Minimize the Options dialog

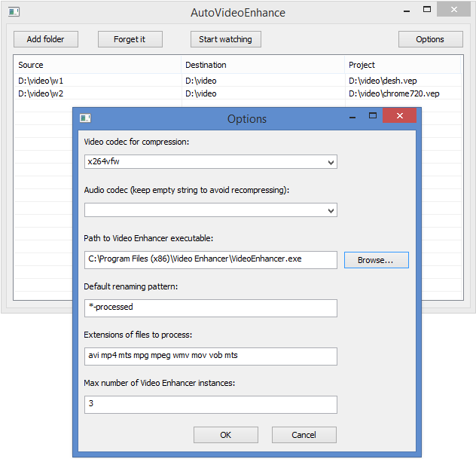point(352,118)
